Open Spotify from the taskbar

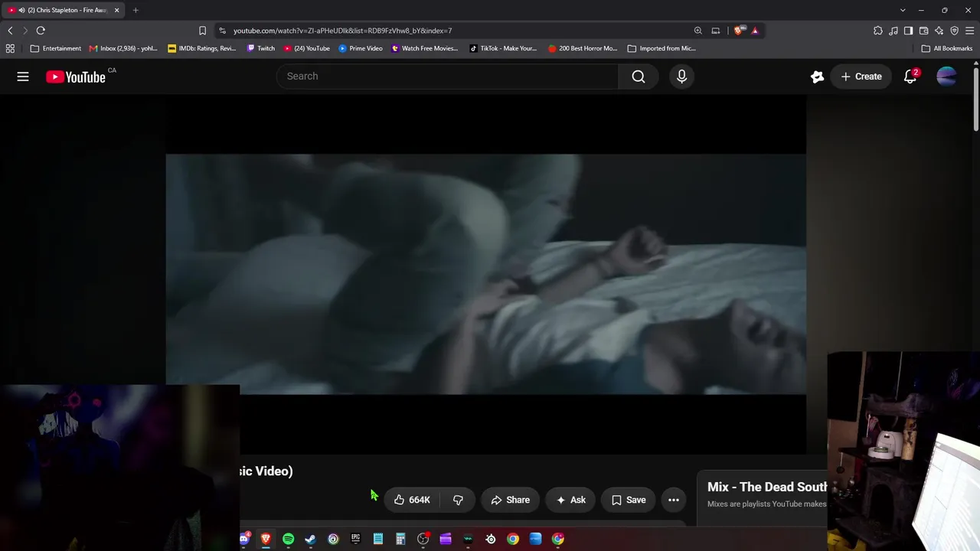pos(288,540)
